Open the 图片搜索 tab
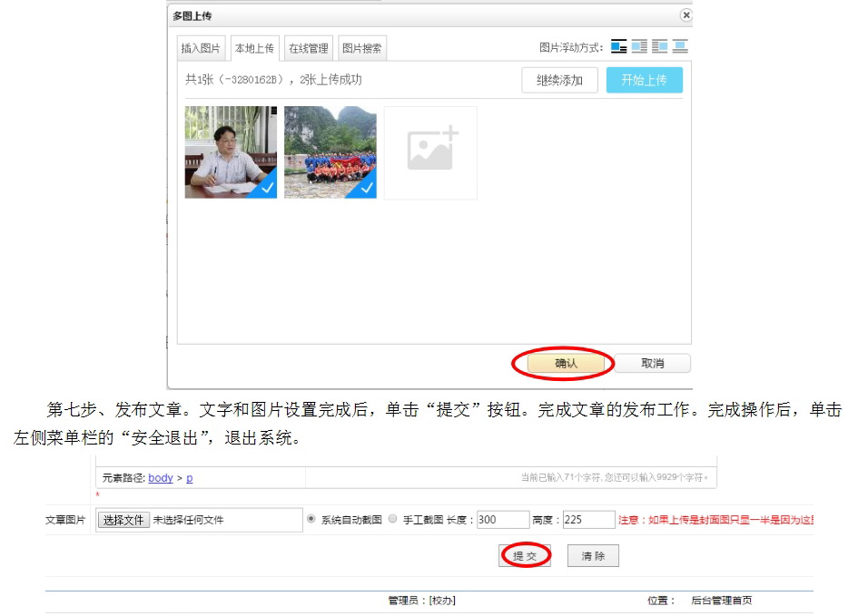Screen dimensions: 858x616 (361, 48)
